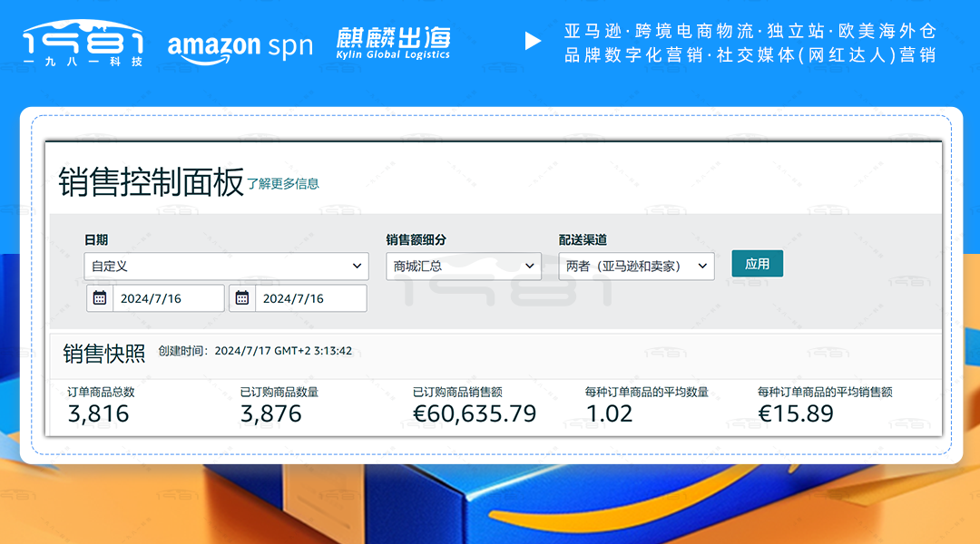
Task: Click the 每种订单商品的平均数量 label
Action: 647,393
